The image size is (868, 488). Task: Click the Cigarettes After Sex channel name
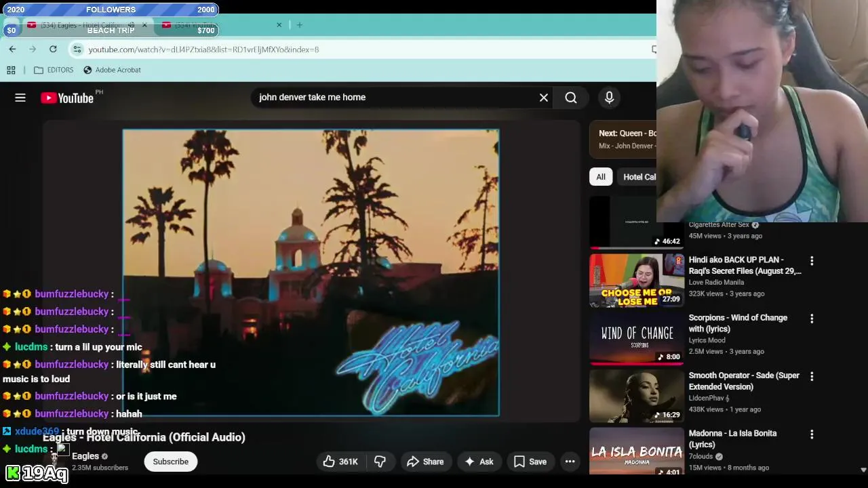[719, 224]
